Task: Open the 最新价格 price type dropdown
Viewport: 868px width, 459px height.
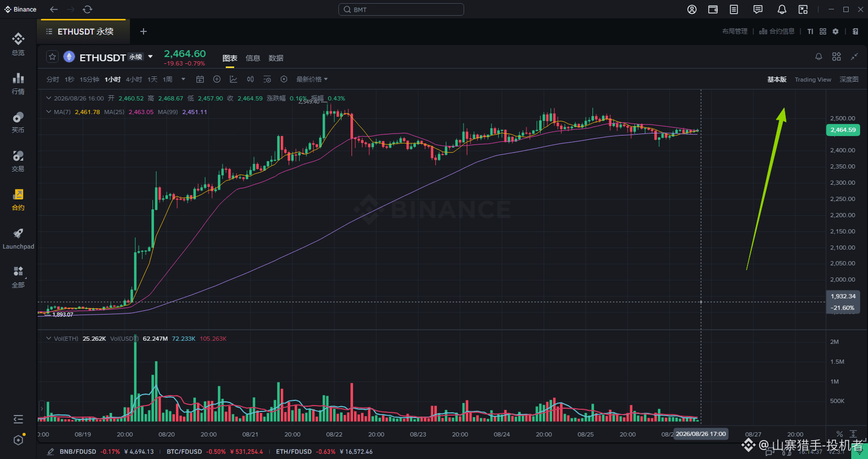Action: point(312,80)
